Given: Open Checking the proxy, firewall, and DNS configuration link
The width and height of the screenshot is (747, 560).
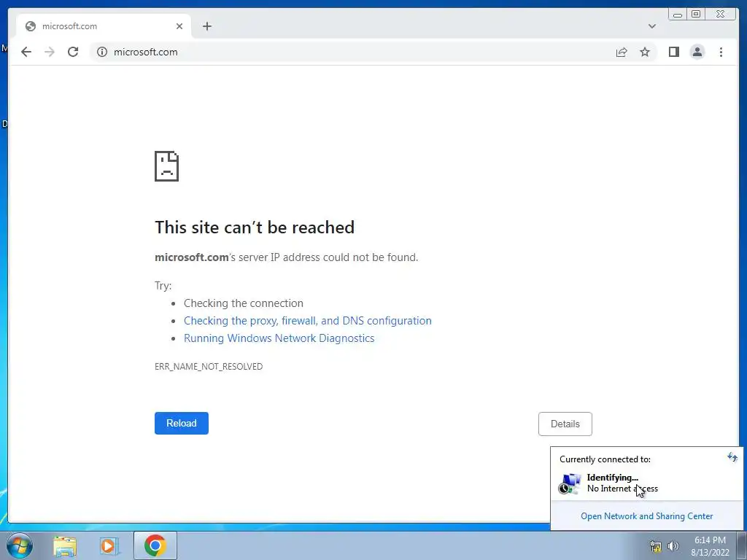Looking at the screenshot, I should click(x=308, y=321).
